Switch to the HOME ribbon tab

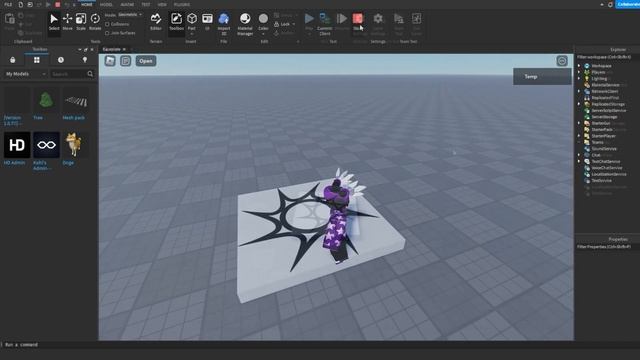[x=87, y=4]
